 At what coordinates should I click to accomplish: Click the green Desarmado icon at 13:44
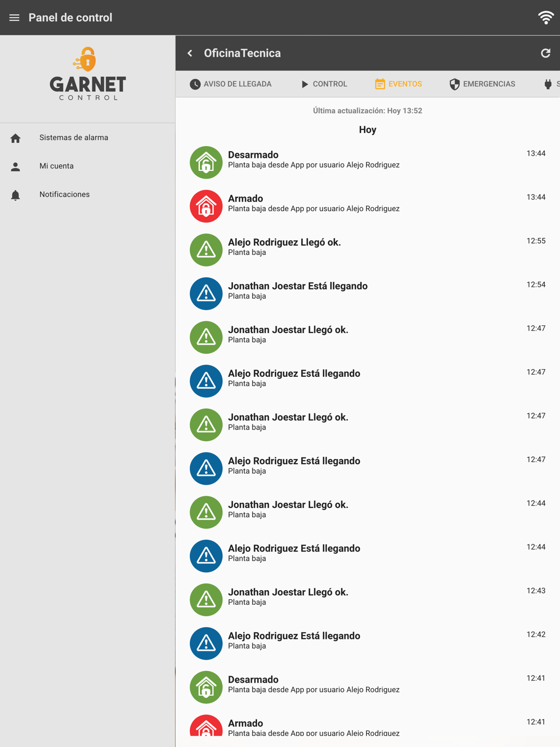point(206,162)
